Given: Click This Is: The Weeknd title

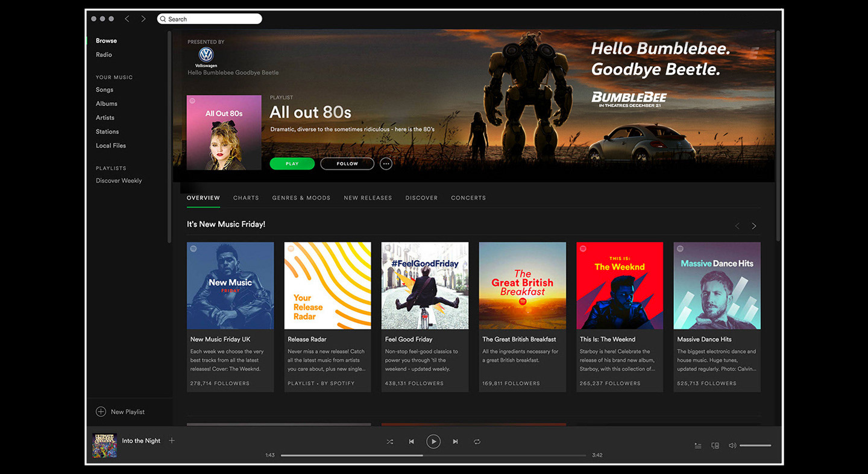Looking at the screenshot, I should 608,340.
